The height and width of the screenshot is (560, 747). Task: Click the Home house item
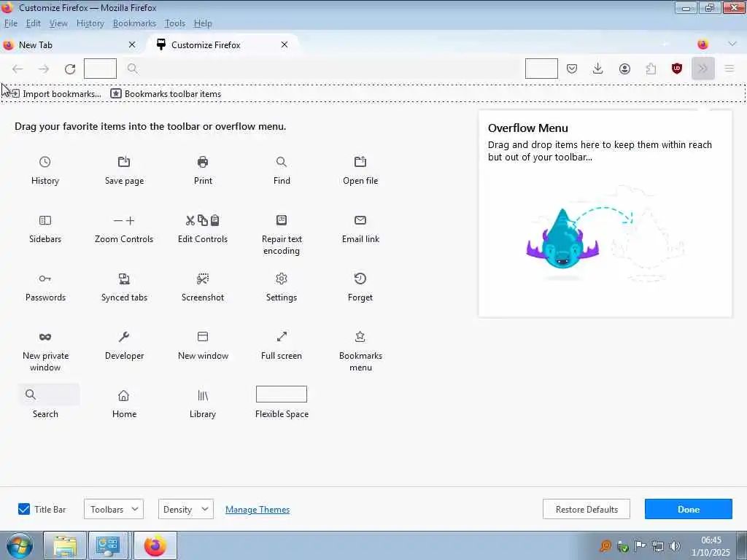click(124, 404)
